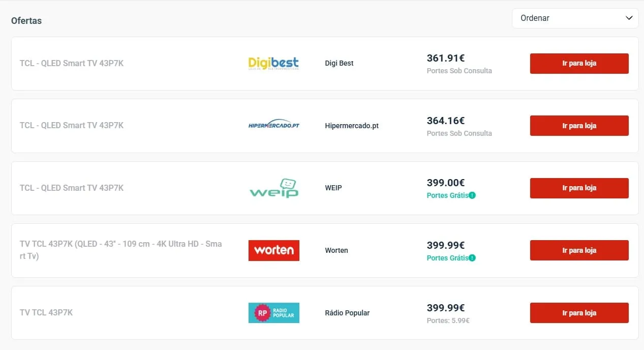Select the Hipermercado.pt store logo
644x350 pixels.
pyautogui.click(x=273, y=124)
